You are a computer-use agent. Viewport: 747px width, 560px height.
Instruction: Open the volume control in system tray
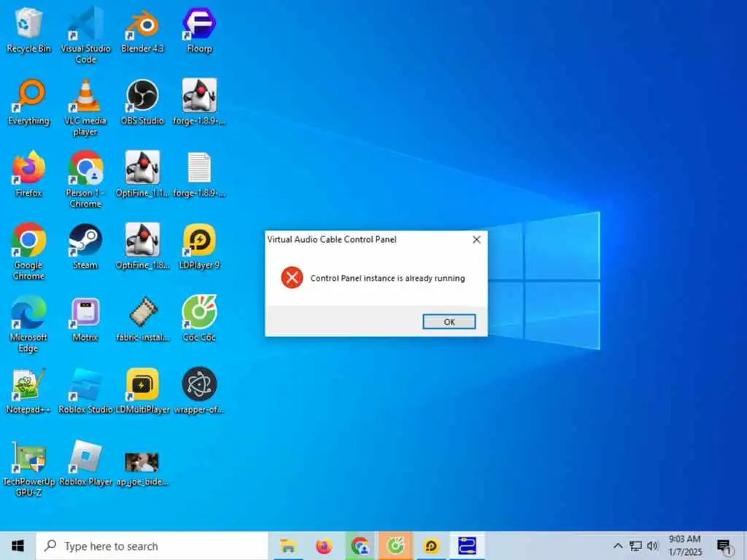pyautogui.click(x=653, y=545)
